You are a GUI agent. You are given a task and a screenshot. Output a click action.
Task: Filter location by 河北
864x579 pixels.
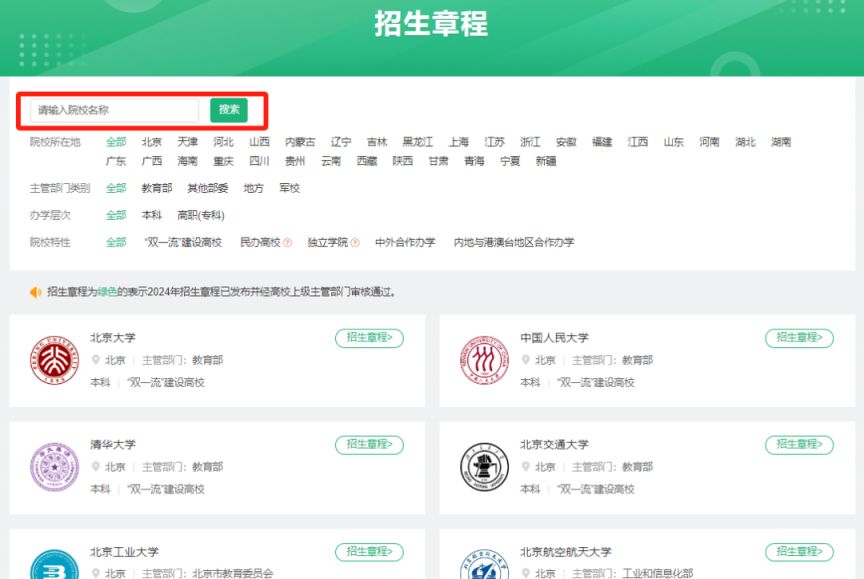click(x=223, y=142)
